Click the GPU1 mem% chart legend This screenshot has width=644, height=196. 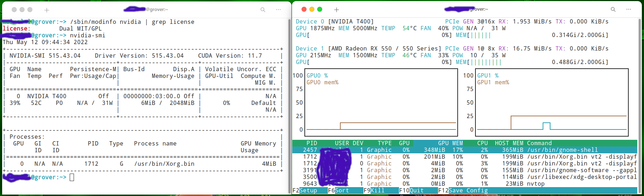(493, 83)
